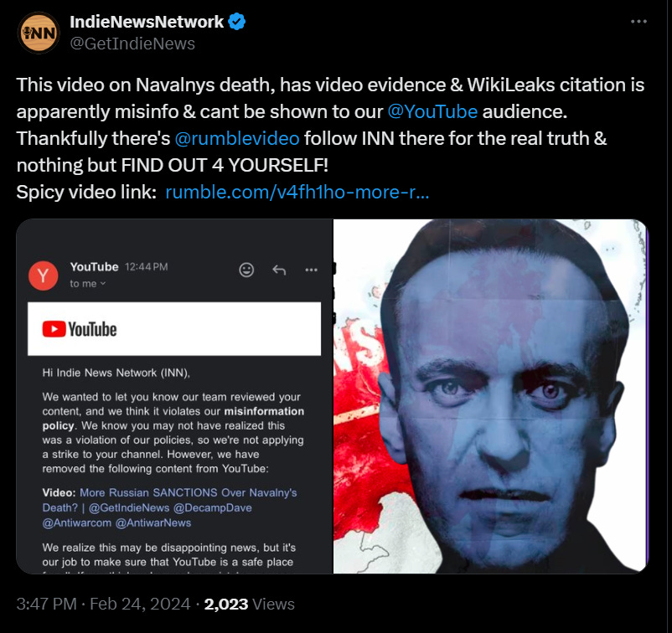Click the 3:47 PM Feb 24, 2024 timestamp
Screen dimensions: 672x633
pyautogui.click(x=103, y=604)
